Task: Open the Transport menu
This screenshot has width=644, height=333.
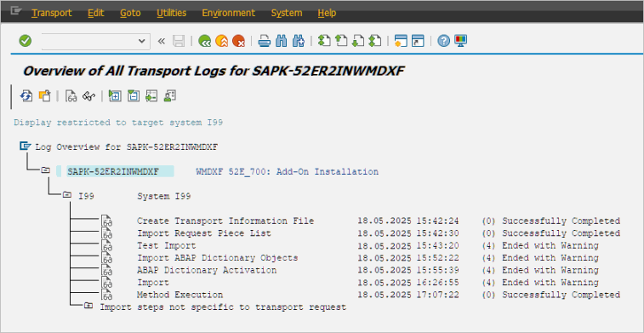Action: click(52, 13)
